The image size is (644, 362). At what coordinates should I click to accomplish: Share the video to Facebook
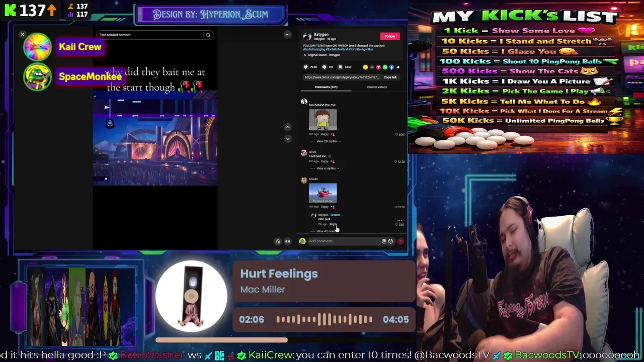pyautogui.click(x=391, y=67)
